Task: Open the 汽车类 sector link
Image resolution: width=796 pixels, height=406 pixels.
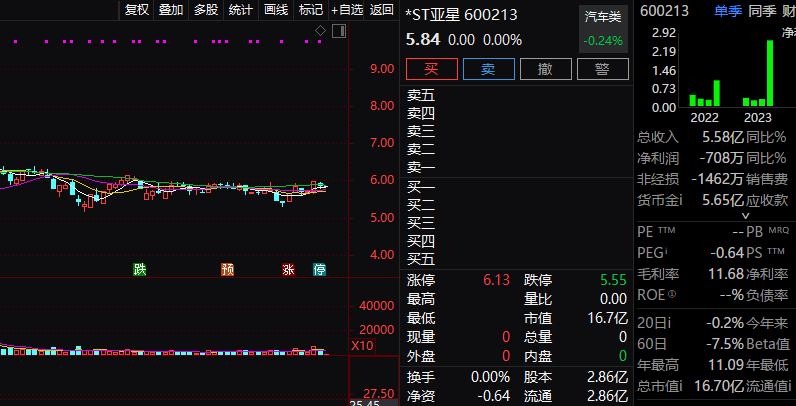Action: click(x=603, y=17)
